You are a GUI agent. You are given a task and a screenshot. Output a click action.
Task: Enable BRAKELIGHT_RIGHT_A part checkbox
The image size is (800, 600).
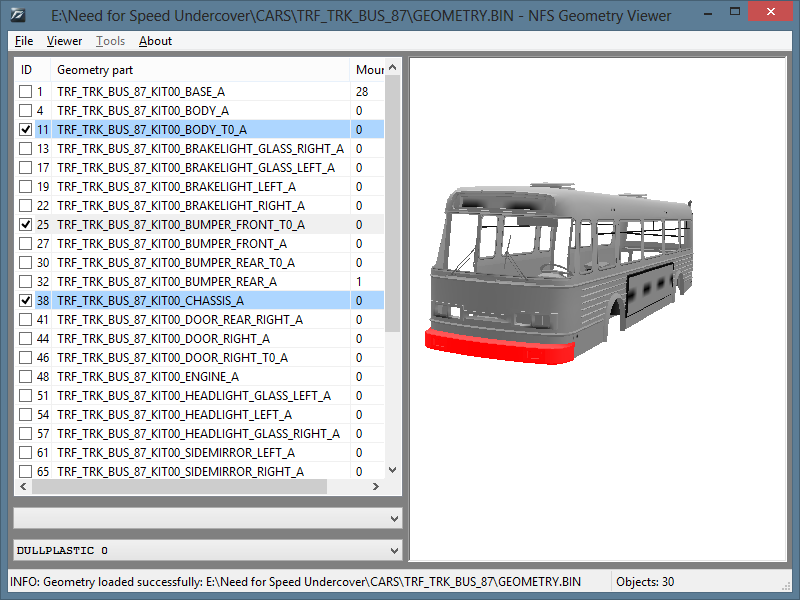click(25, 206)
